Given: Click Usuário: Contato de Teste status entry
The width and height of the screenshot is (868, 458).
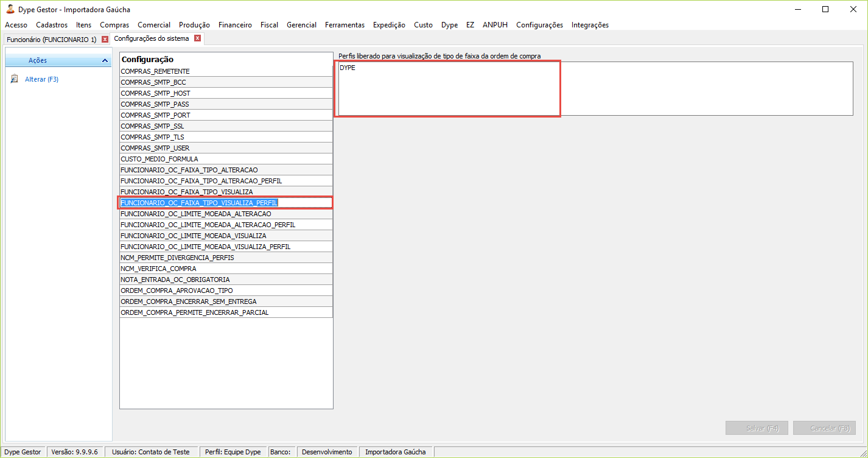Looking at the screenshot, I should coord(151,452).
